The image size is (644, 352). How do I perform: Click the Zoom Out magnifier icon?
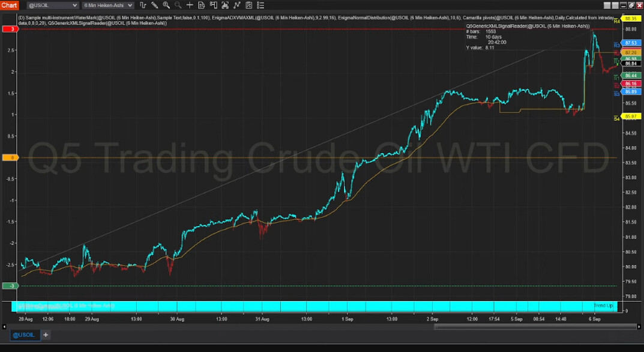(178, 5)
